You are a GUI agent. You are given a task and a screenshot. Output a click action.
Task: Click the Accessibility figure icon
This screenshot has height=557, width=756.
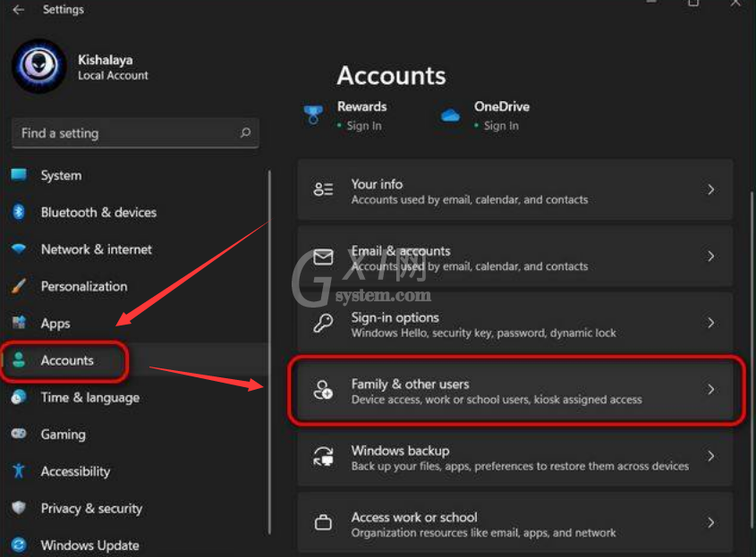point(19,471)
